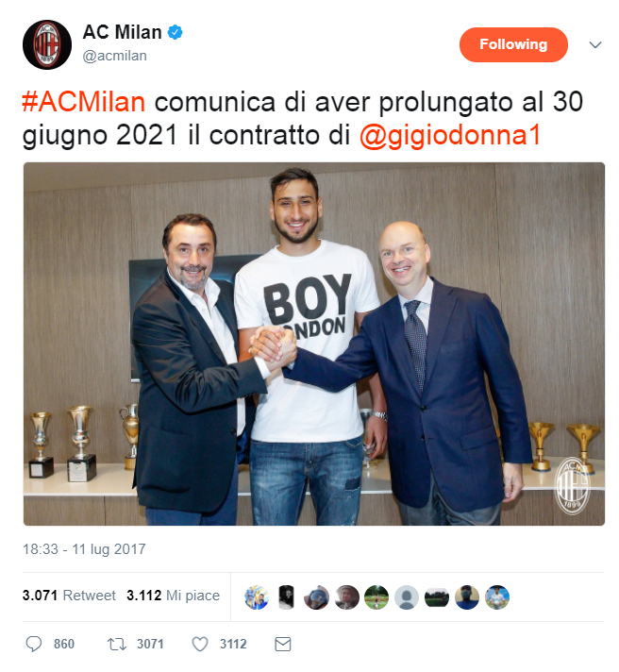Open the #ACMilan hashtag link
Screen dimensions: 619x672
point(84,102)
